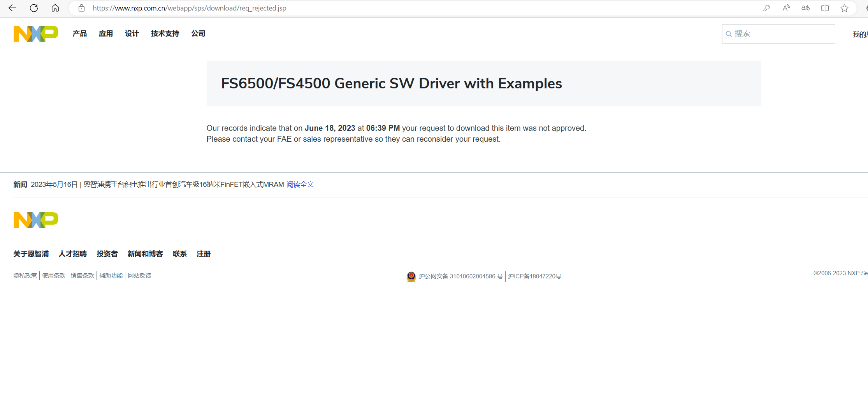This screenshot has width=868, height=408.
Task: Click the 阅读全文 news link
Action: coord(300,184)
